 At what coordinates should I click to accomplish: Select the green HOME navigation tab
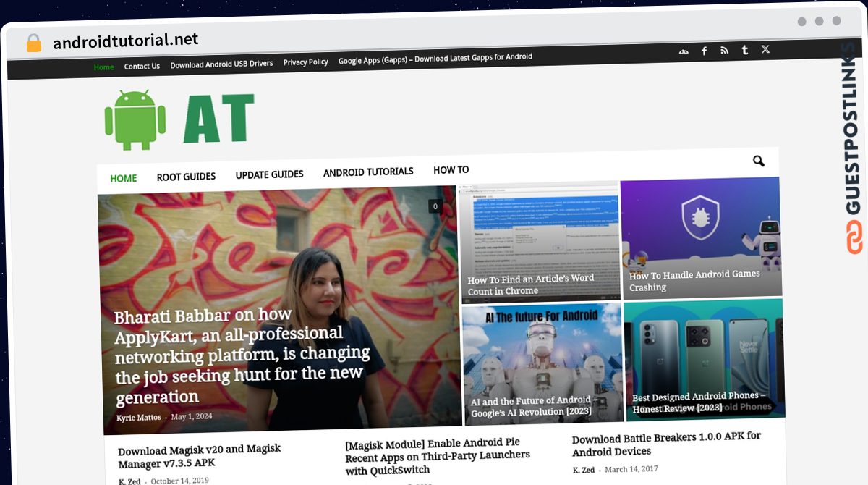123,178
